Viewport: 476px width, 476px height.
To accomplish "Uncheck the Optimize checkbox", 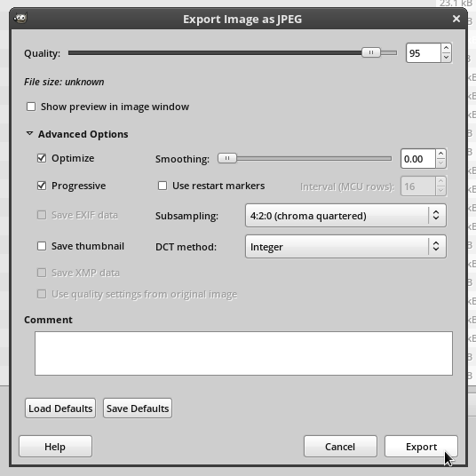I will [42, 158].
